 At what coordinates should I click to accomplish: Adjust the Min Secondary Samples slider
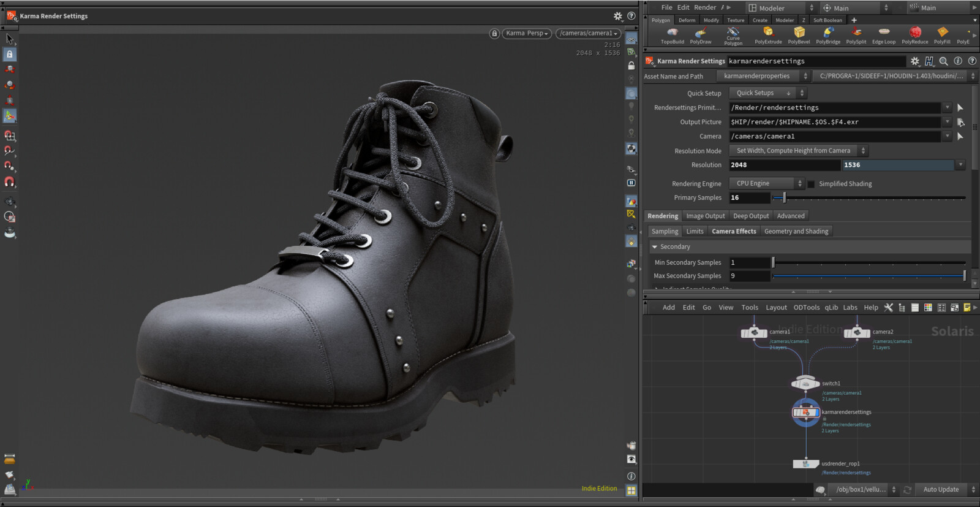(x=869, y=262)
